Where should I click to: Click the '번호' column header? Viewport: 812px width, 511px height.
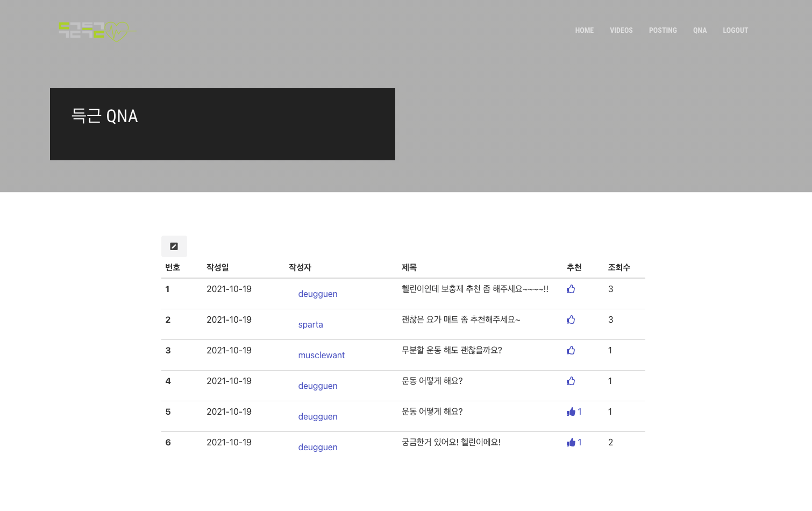[x=173, y=267]
